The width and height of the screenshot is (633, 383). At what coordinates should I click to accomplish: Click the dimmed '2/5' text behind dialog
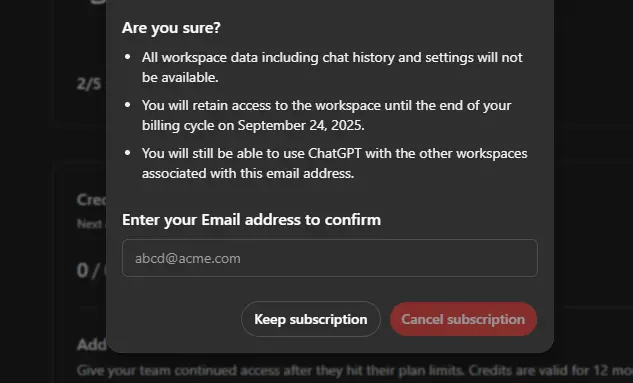point(89,84)
